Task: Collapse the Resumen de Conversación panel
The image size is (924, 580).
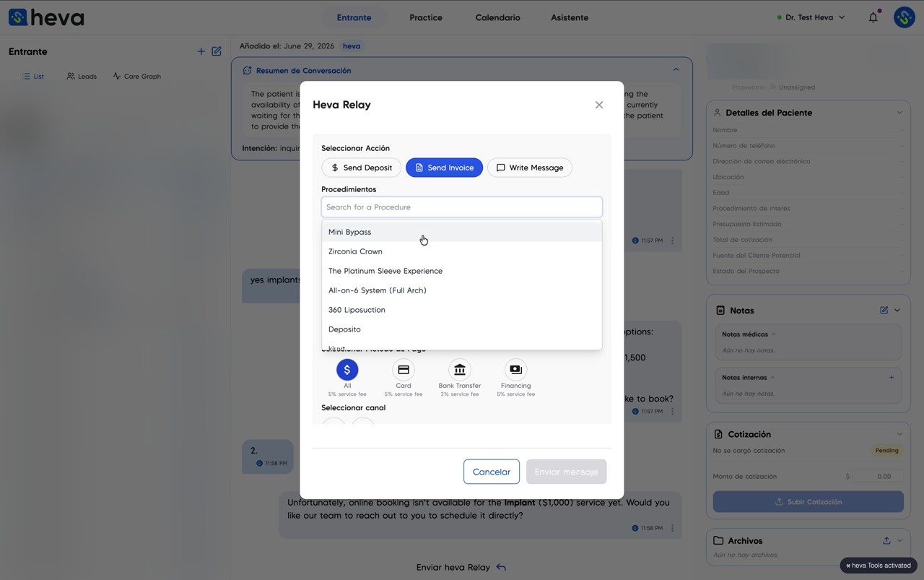Action: pyautogui.click(x=676, y=70)
